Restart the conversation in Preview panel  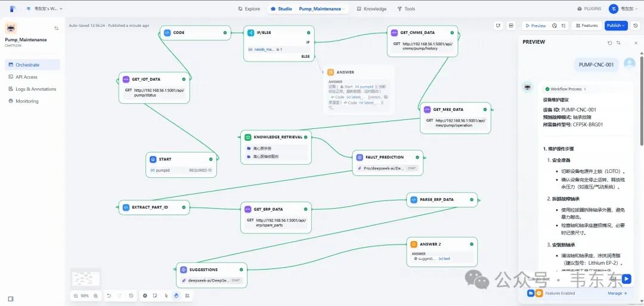click(x=609, y=42)
